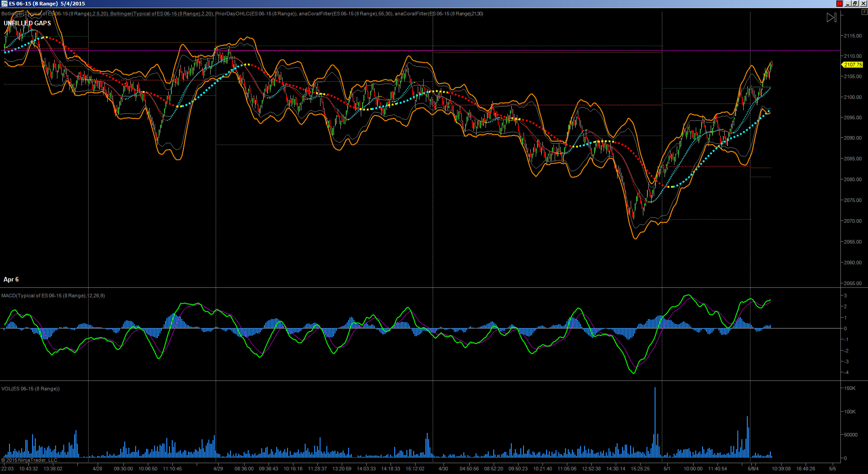
Task: Click the 2085.00 price axis label
Action: [x=853, y=159]
